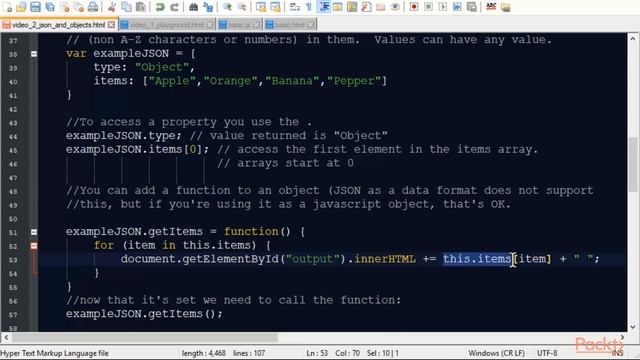
Task: Undo the last edit with the green arrow
Action: 160,7
